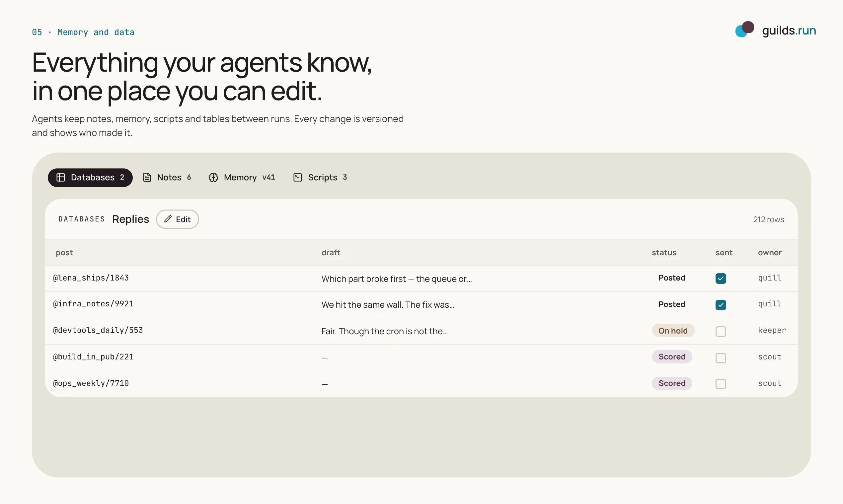The image size is (843, 504).
Task: Click the '212 rows' count
Action: tap(768, 220)
